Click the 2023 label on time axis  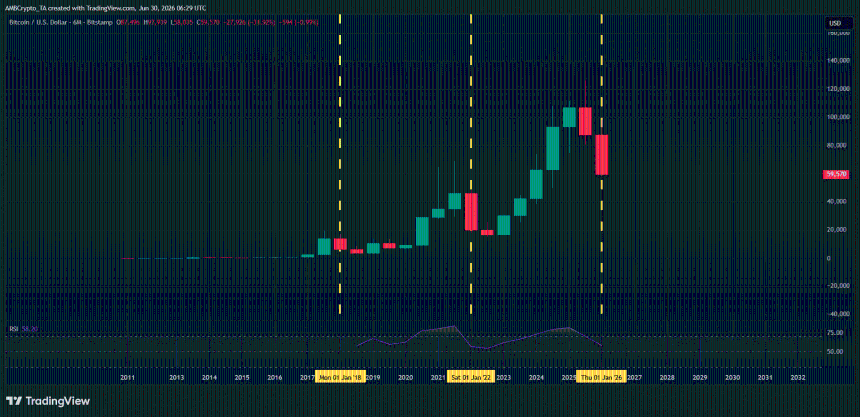tap(503, 378)
